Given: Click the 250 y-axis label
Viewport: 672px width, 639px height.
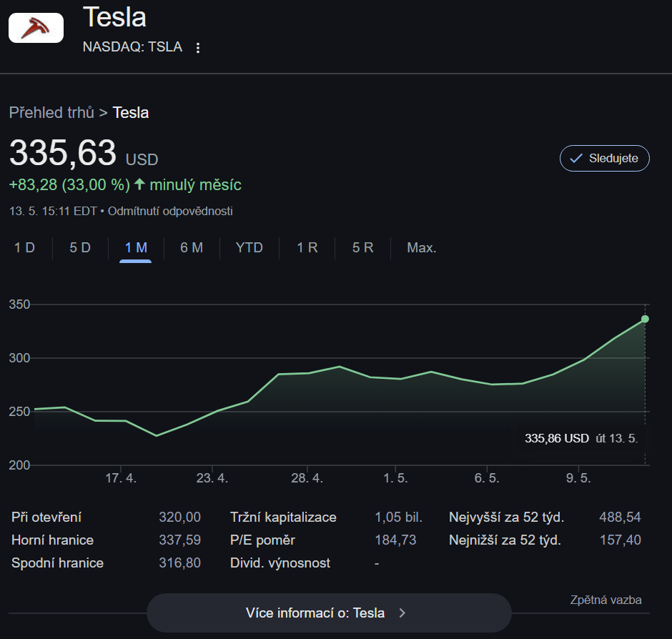Looking at the screenshot, I should [x=20, y=412].
